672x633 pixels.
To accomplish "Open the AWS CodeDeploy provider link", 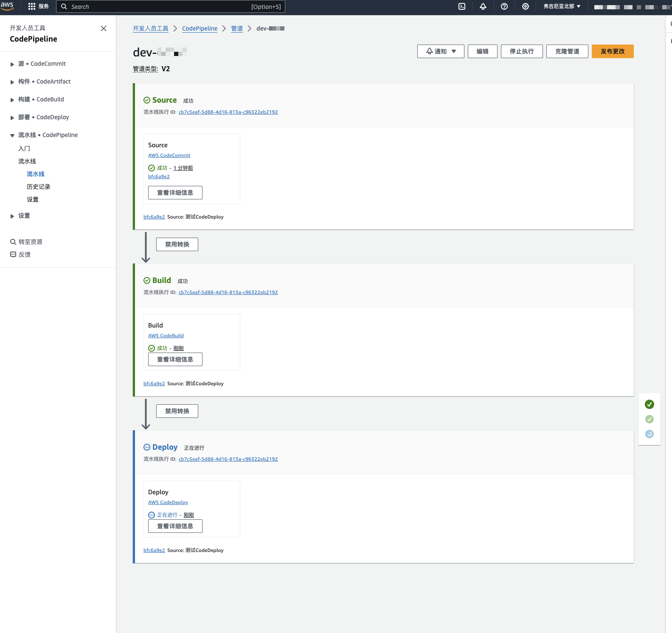I will [168, 502].
